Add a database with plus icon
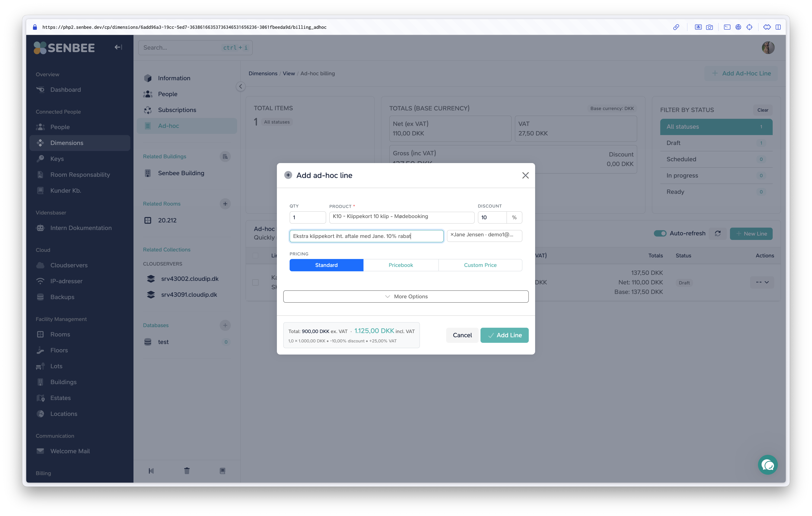This screenshot has height=516, width=812. coord(225,325)
